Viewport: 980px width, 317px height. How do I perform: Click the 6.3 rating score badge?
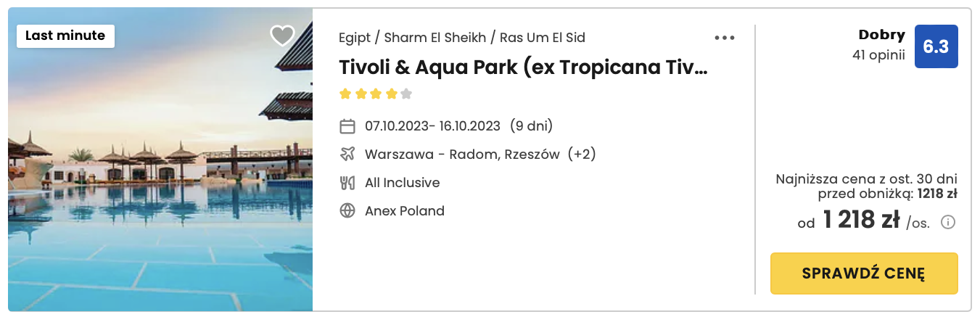pyautogui.click(x=936, y=46)
